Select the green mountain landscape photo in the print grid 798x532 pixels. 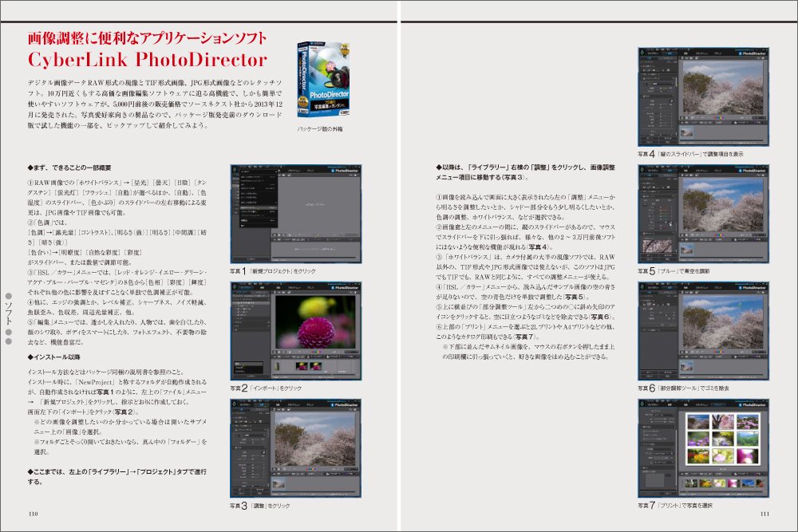pos(748,439)
